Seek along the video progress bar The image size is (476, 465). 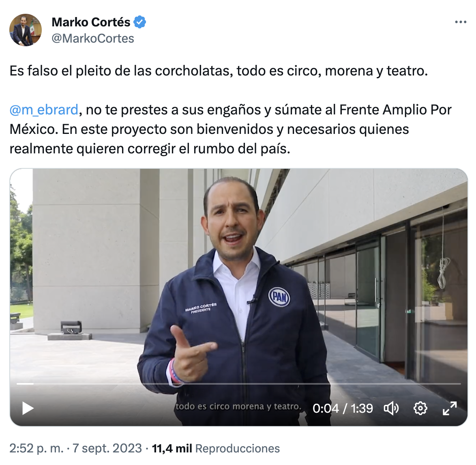tap(238, 383)
